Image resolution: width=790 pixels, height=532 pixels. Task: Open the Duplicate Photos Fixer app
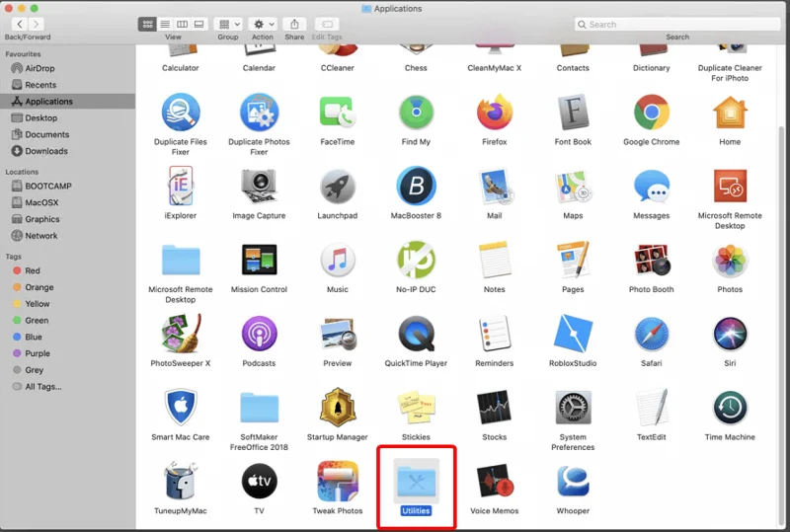point(259,113)
